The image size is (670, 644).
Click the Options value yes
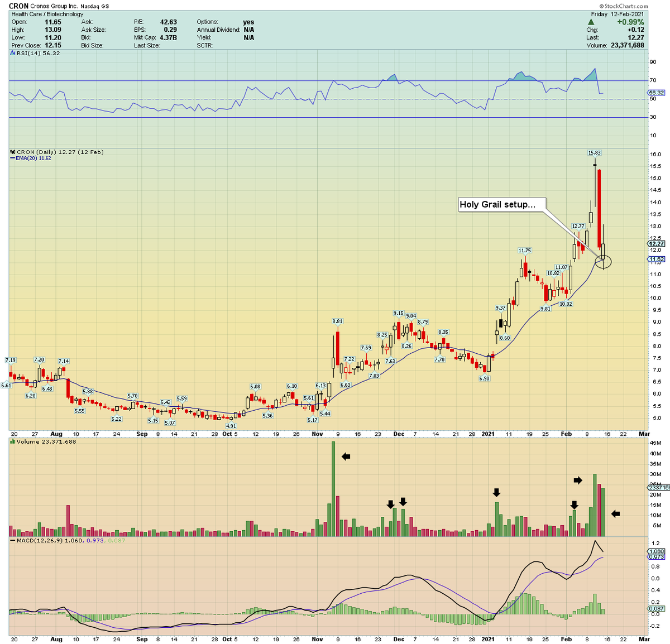pos(248,22)
